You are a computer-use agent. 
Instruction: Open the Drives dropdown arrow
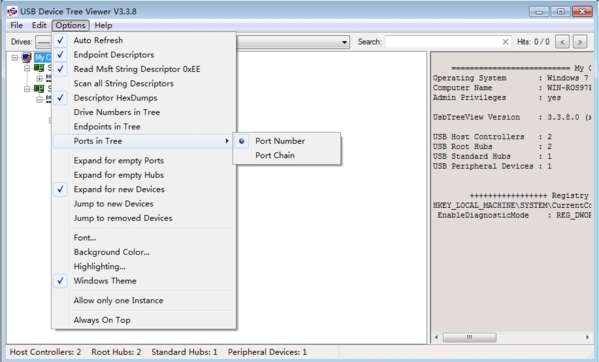[x=344, y=42]
